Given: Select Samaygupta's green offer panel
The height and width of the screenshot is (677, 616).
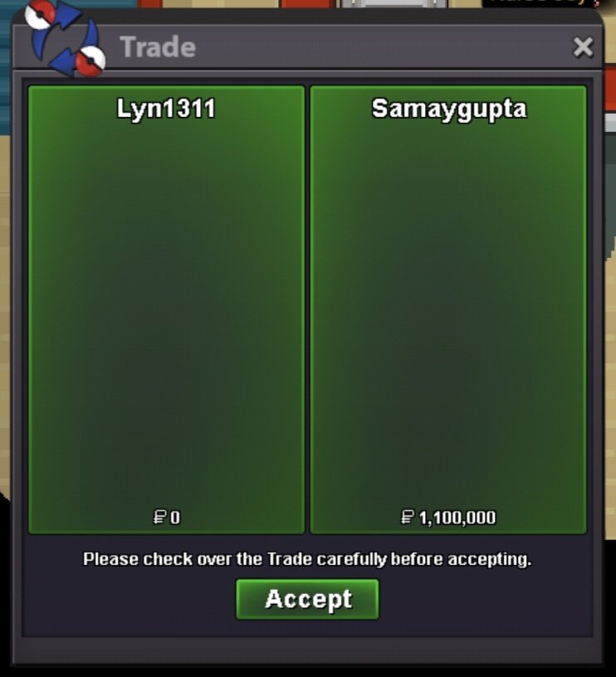Looking at the screenshot, I should pyautogui.click(x=448, y=309).
